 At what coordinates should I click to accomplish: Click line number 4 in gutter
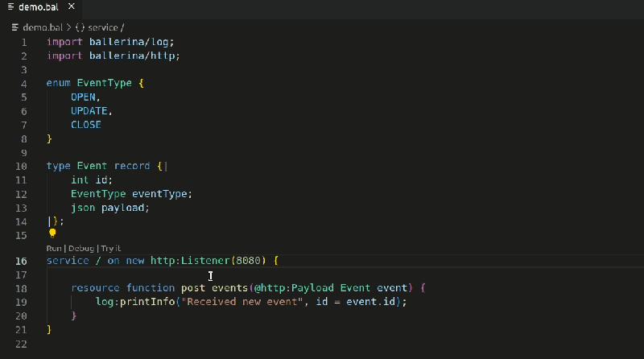point(24,84)
